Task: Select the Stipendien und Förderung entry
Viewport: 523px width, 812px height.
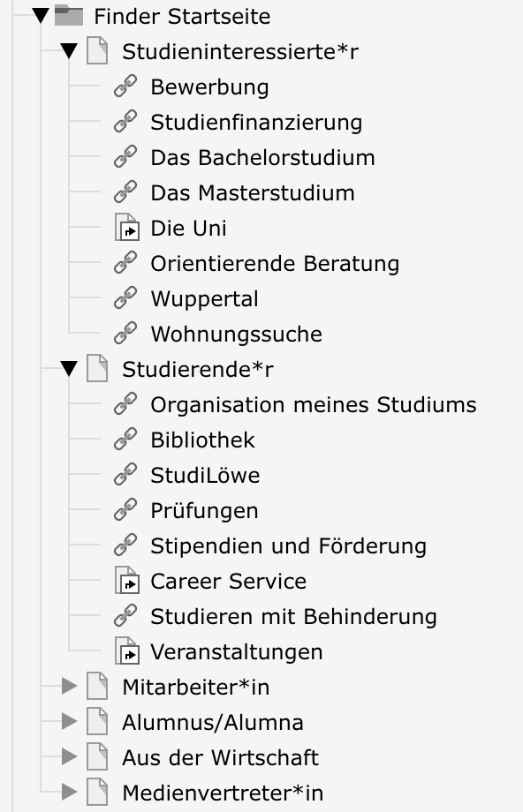Action: click(289, 546)
